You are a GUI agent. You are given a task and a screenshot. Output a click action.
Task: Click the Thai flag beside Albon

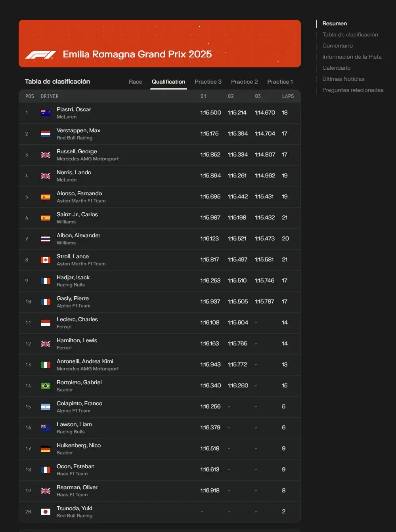pos(46,239)
